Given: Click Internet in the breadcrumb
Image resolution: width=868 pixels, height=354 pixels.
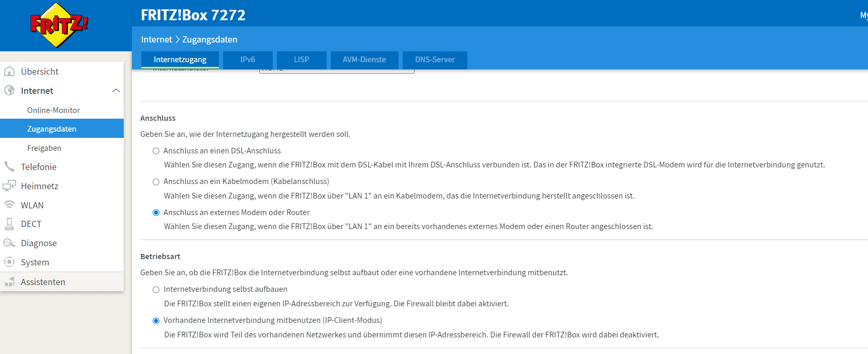Looking at the screenshot, I should coord(156,39).
